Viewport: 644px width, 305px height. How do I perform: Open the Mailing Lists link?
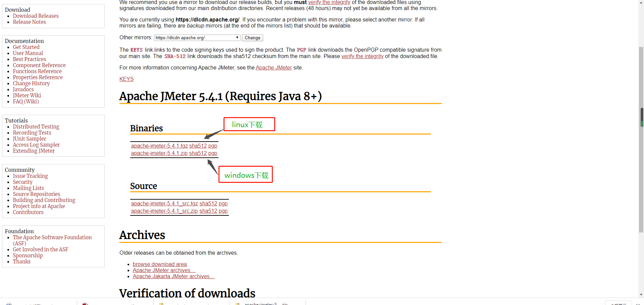coord(28,188)
